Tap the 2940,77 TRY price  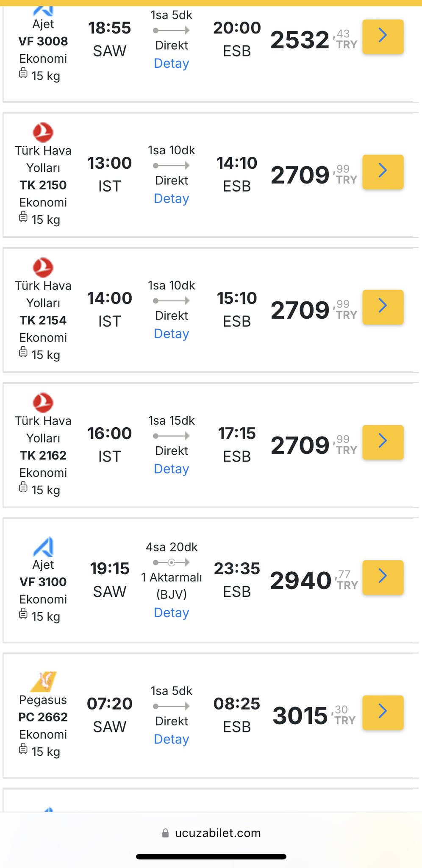[x=314, y=580]
